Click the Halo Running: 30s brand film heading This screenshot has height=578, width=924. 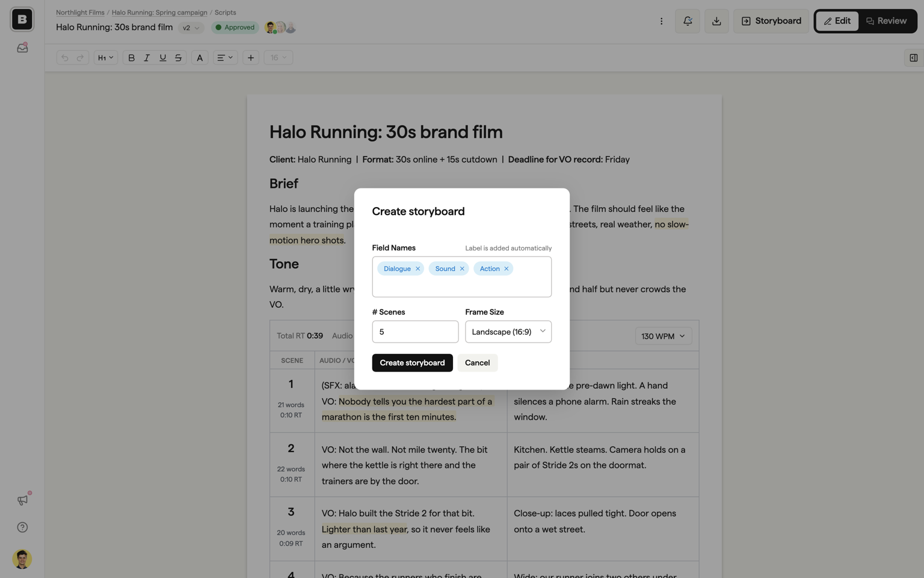pyautogui.click(x=386, y=132)
